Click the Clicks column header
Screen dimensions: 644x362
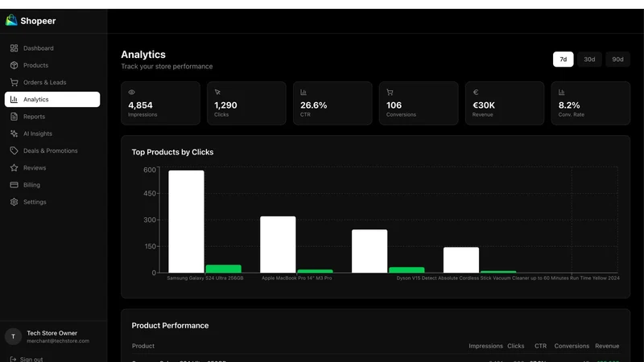[515, 346]
